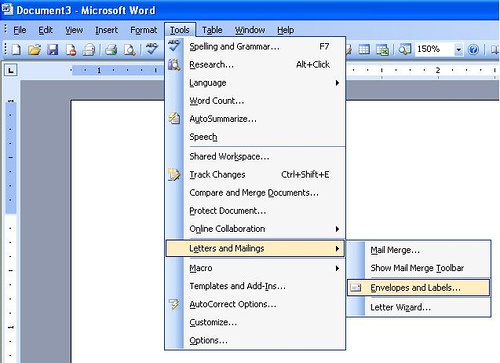Viewport: 500px width, 363px height.
Task: Choose Spelling and Grammar from Tools menu
Action: pos(255,46)
